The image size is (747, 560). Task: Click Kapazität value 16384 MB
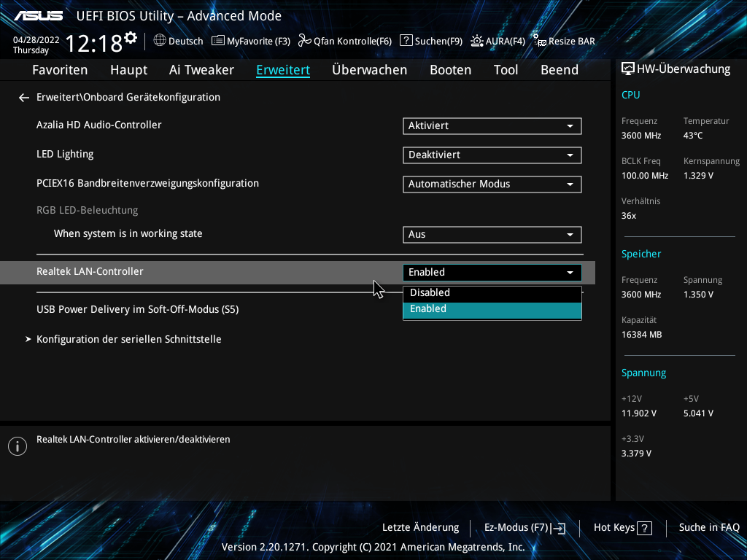(642, 335)
